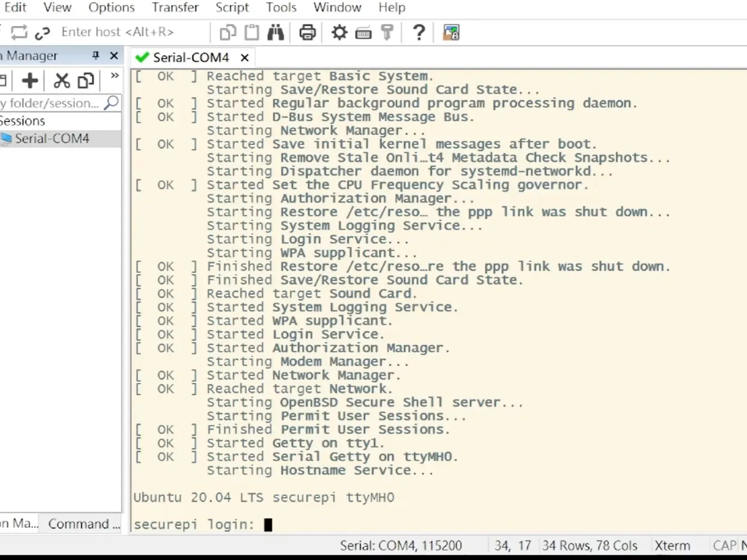This screenshot has height=560, width=747.
Task: Print the terminal with the printer icon
Action: point(307,32)
